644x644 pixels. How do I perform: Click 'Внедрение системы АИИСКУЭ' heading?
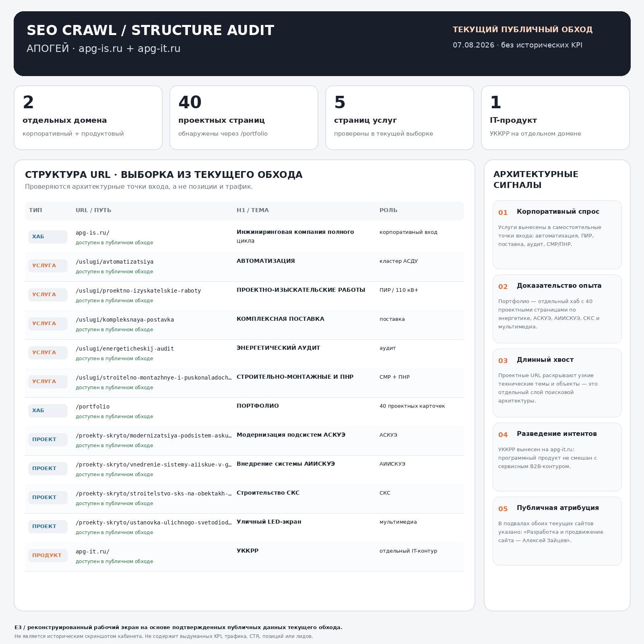286,464
